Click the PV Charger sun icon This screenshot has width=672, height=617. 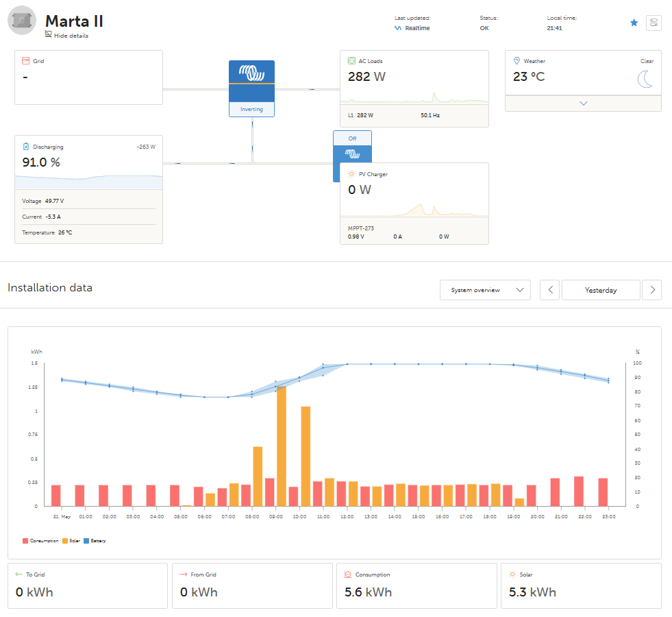tap(351, 174)
